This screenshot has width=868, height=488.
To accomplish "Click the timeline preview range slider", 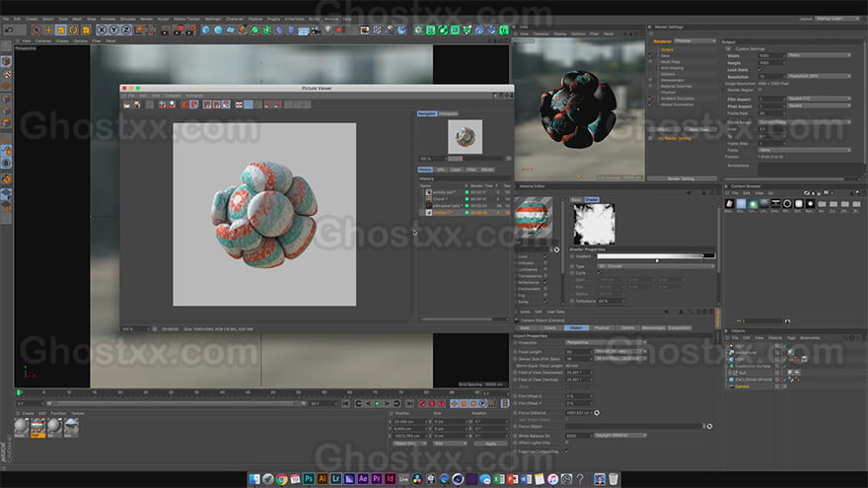I will click(176, 404).
